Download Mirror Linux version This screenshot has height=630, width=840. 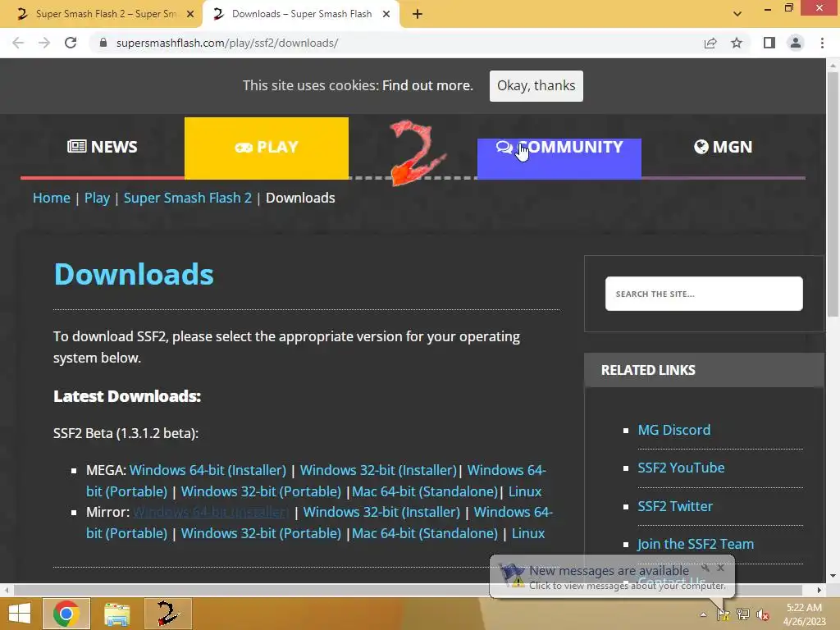tap(528, 533)
